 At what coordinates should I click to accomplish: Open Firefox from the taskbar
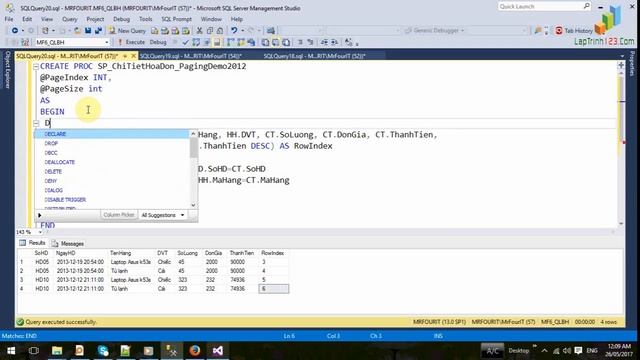coord(195,351)
